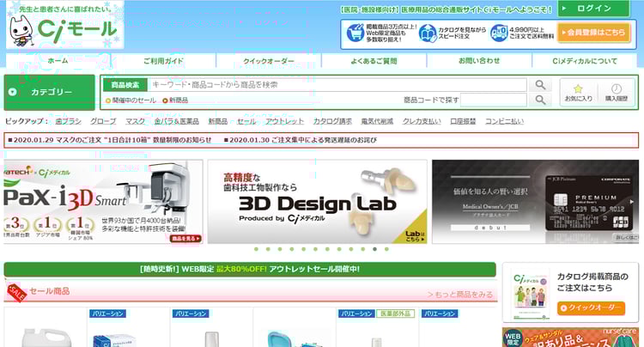Open よくあるご質問 tab

pos(374,61)
